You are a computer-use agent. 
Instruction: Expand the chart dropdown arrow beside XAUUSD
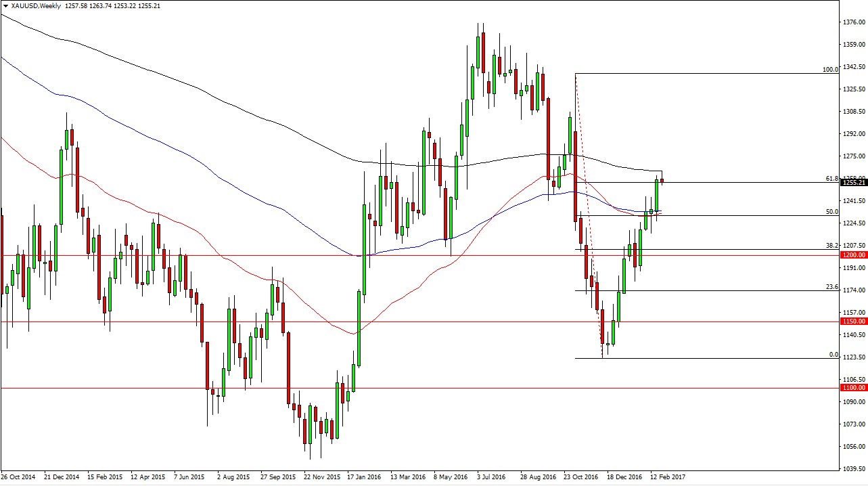pos(7,5)
